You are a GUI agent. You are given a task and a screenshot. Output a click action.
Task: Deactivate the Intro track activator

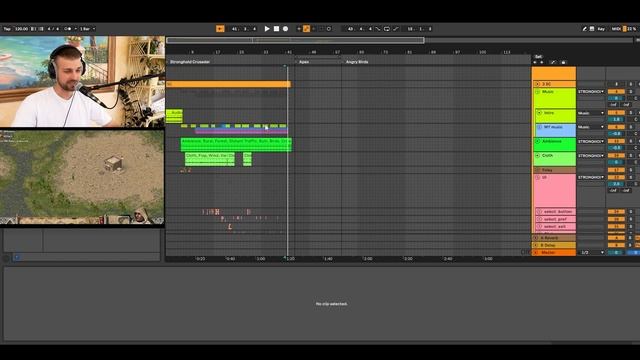click(x=616, y=113)
